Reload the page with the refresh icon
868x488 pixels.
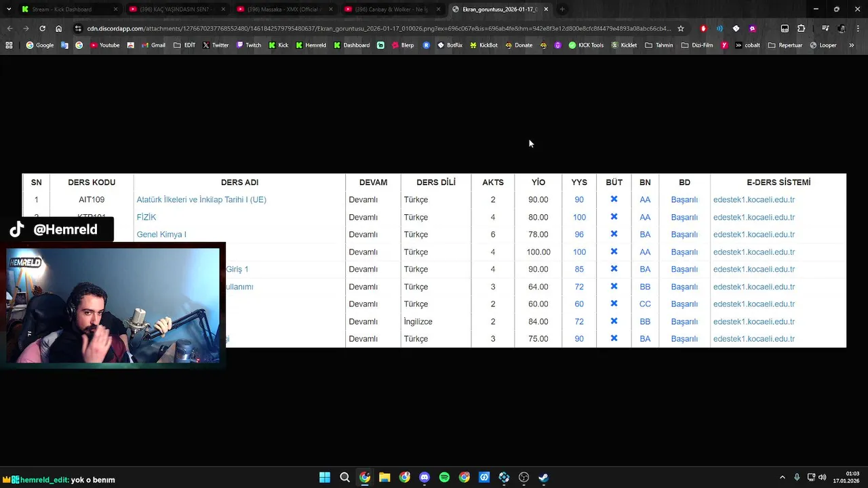click(x=42, y=28)
